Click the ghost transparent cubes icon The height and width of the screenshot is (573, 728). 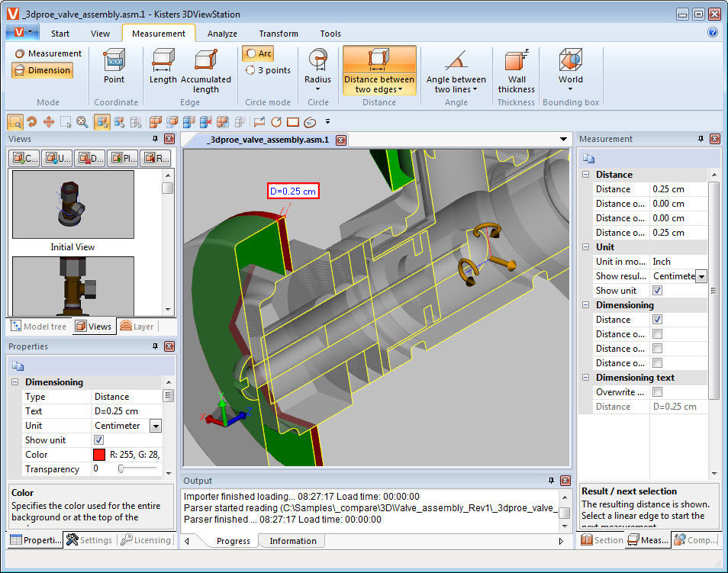[240, 122]
